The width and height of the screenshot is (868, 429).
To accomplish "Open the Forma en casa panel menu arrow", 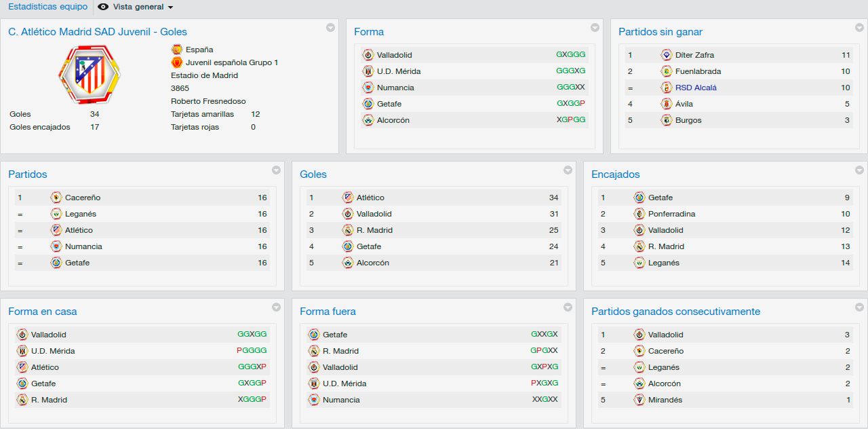I will [x=276, y=307].
